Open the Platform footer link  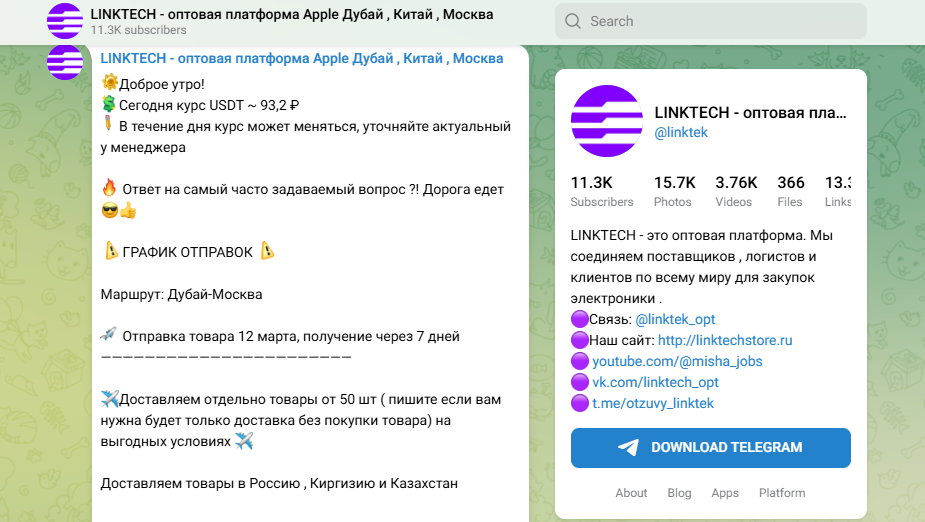point(782,493)
